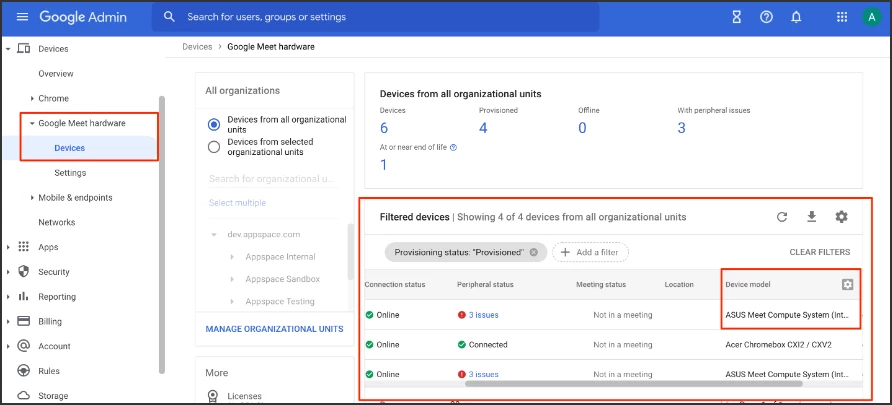Open the hourglass tasks icon
The width and height of the screenshot is (892, 405).
(x=737, y=17)
